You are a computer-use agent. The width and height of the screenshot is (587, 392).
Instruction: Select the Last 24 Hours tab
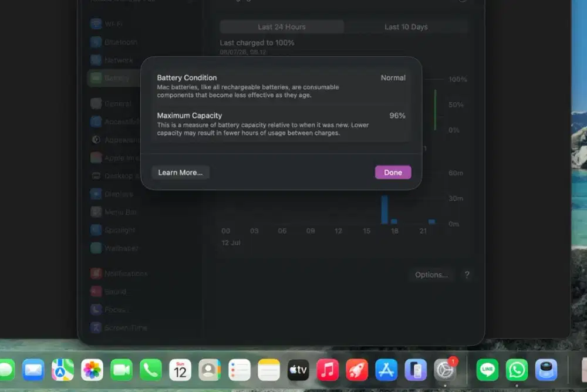282,27
